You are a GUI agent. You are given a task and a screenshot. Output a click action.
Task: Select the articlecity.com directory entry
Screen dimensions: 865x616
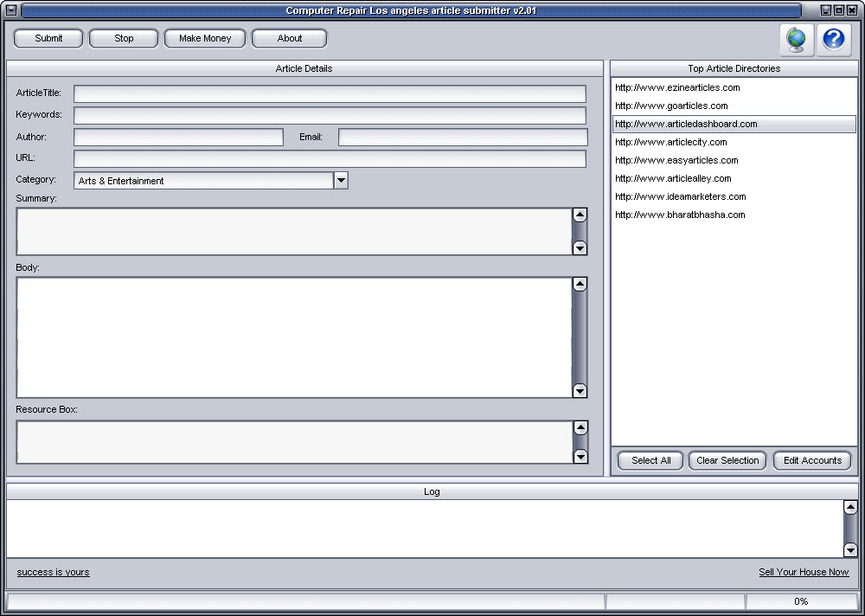(670, 142)
